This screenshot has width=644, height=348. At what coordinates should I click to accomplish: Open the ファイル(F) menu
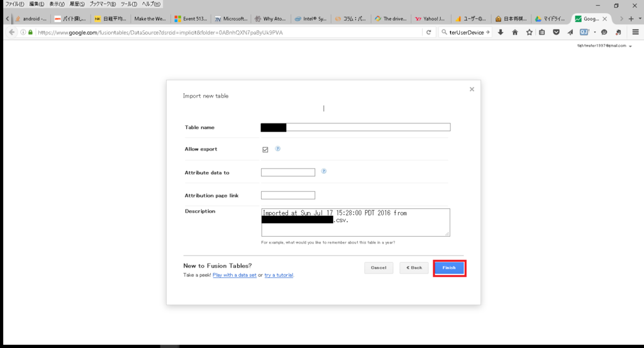pos(15,4)
